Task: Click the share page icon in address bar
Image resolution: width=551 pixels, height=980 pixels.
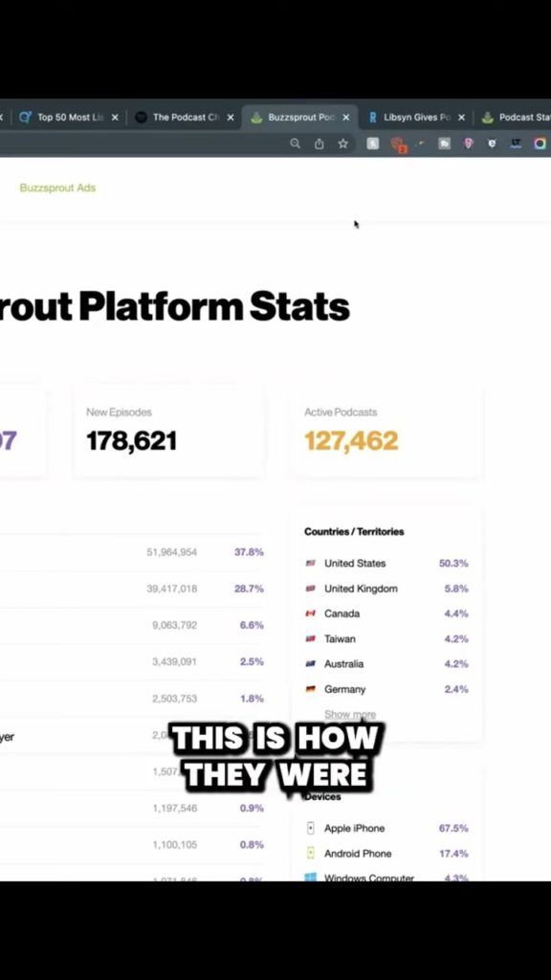Action: pos(320,144)
